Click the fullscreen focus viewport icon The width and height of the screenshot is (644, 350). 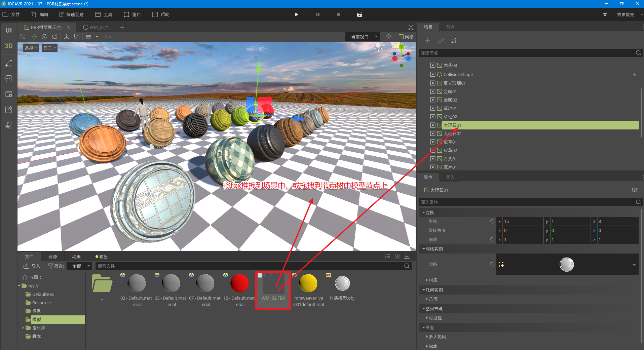(x=411, y=27)
